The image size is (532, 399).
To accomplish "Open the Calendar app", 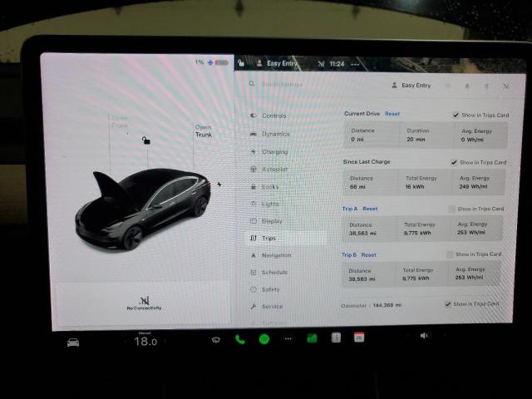I will tap(359, 337).
